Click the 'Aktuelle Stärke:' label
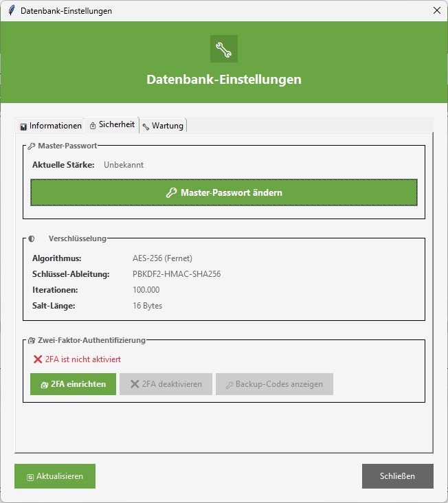 pyautogui.click(x=63, y=165)
